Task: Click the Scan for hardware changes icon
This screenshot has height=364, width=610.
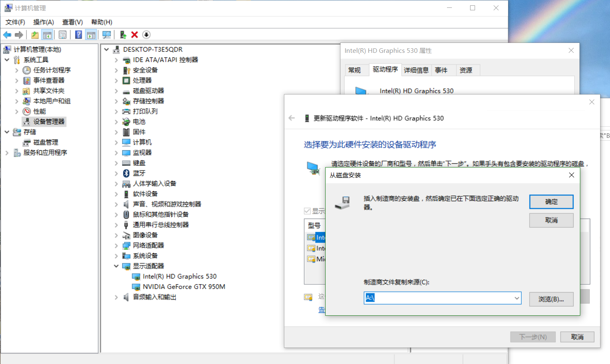Action: (x=106, y=35)
